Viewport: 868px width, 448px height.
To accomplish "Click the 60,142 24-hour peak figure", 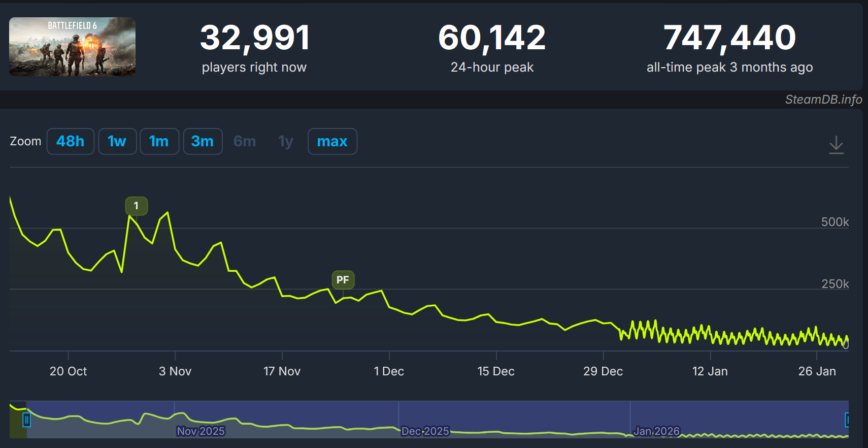I will (492, 38).
